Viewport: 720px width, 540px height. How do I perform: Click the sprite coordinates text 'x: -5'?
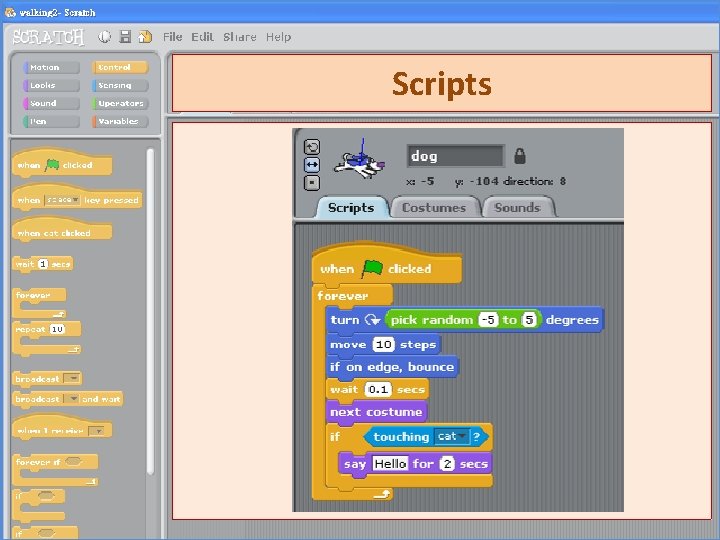pyautogui.click(x=420, y=181)
